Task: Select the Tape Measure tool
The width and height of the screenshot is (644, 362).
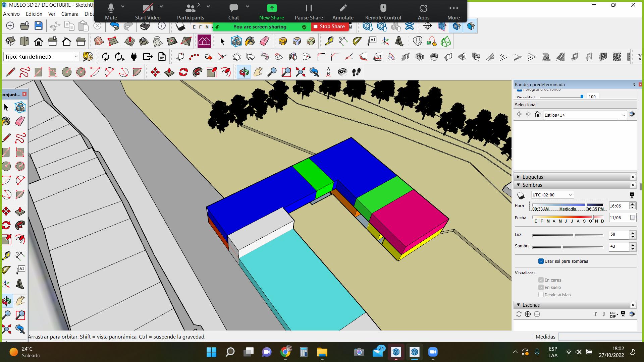Action: point(329,41)
